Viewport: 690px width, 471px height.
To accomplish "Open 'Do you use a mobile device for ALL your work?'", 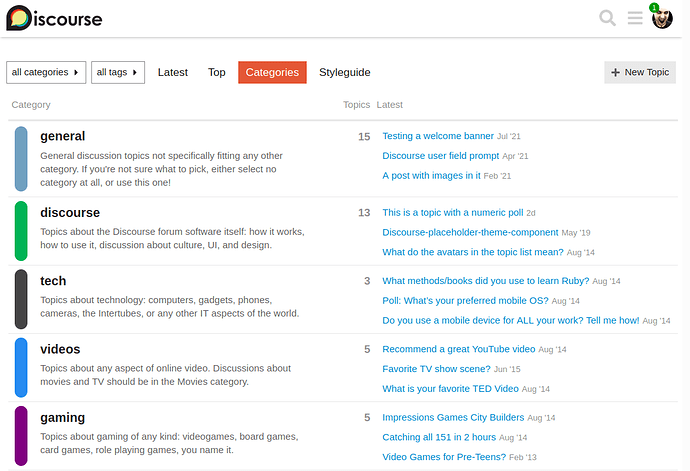I will click(510, 320).
